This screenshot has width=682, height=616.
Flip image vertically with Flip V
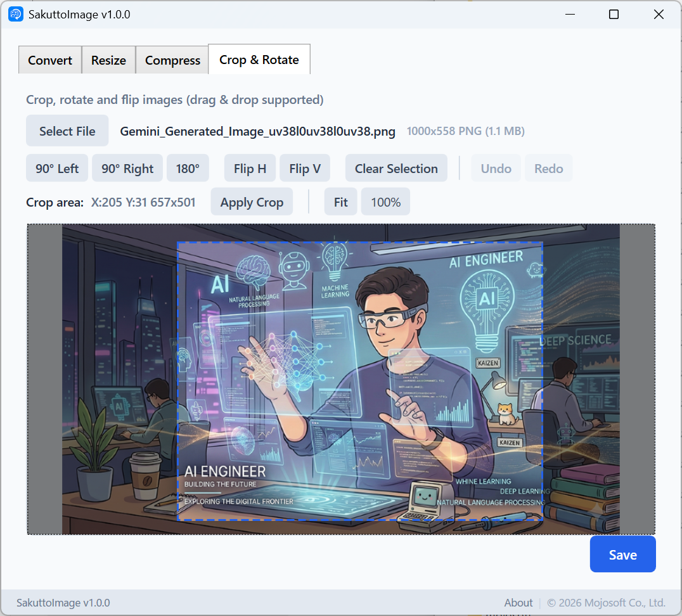click(x=305, y=169)
